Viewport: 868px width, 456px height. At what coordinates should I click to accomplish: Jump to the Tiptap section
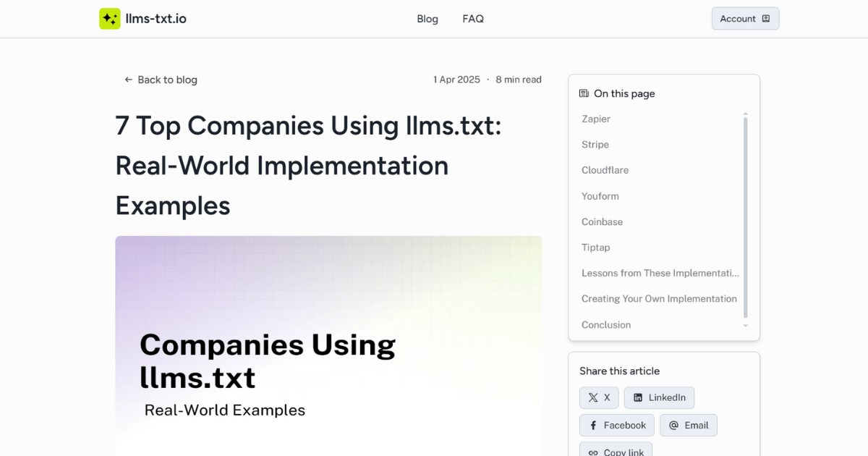pyautogui.click(x=596, y=248)
